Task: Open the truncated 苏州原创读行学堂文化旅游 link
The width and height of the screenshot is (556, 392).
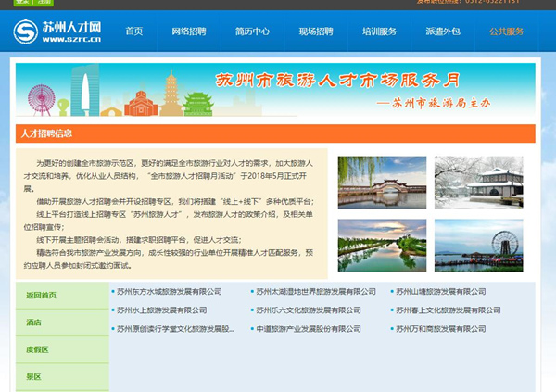Action: click(x=175, y=329)
